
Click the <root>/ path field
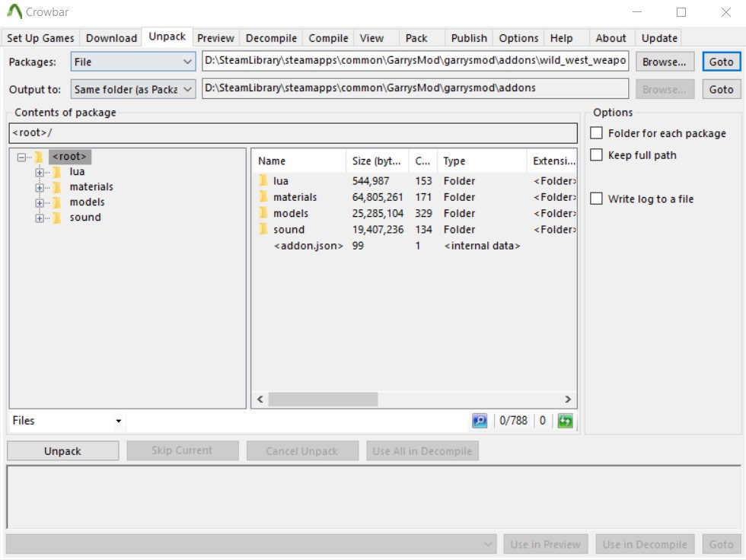tap(293, 133)
